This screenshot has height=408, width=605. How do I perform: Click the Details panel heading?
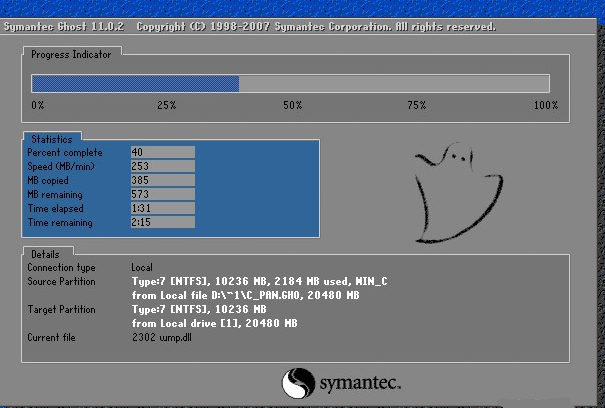click(45, 255)
